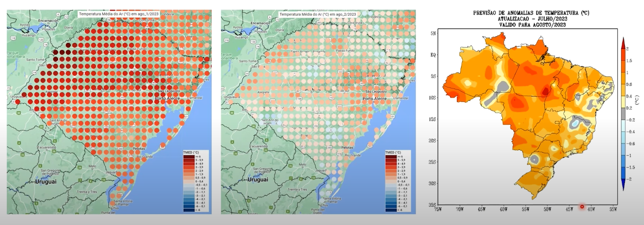
Task: Click Encarnación on the left map
Action: pos(48,21)
